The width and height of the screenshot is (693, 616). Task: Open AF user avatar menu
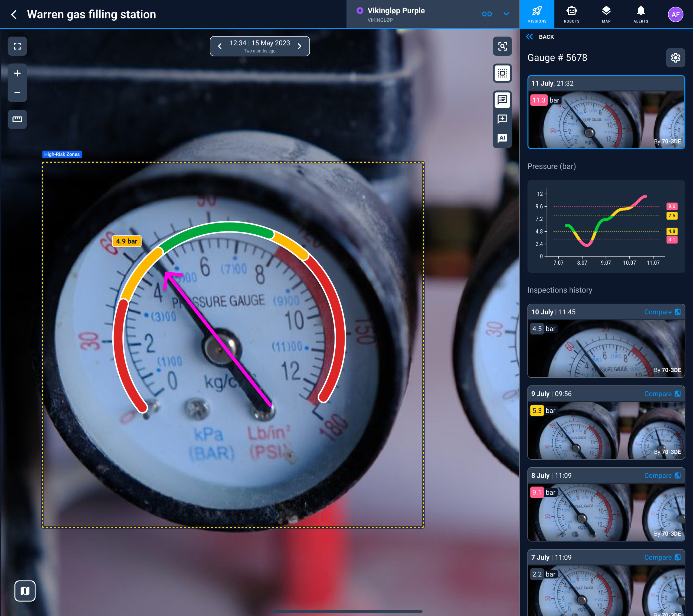(x=675, y=14)
